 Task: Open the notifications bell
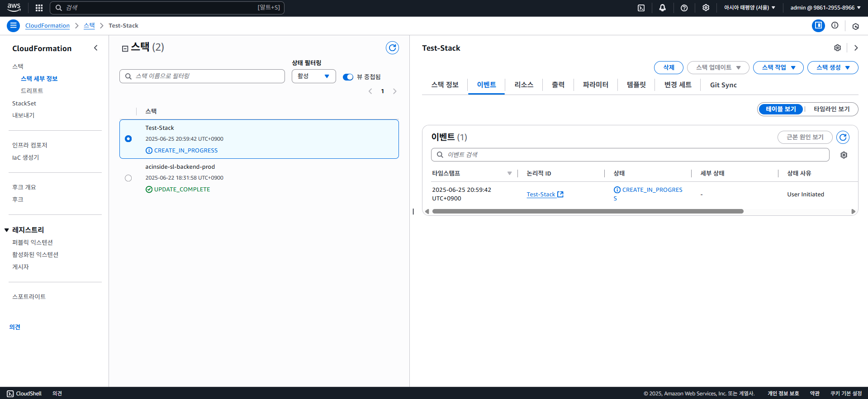662,8
